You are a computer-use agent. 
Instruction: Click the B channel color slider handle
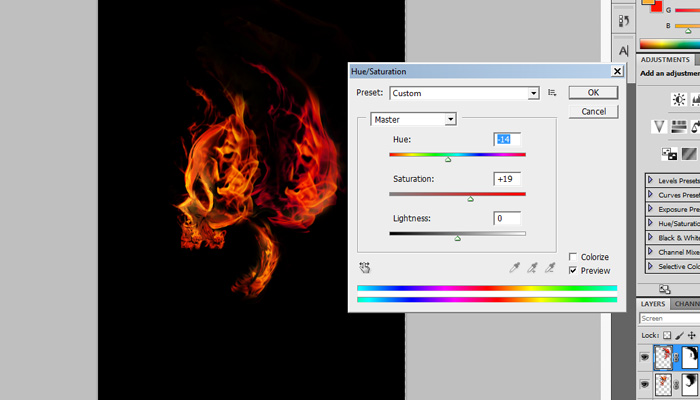(688, 31)
